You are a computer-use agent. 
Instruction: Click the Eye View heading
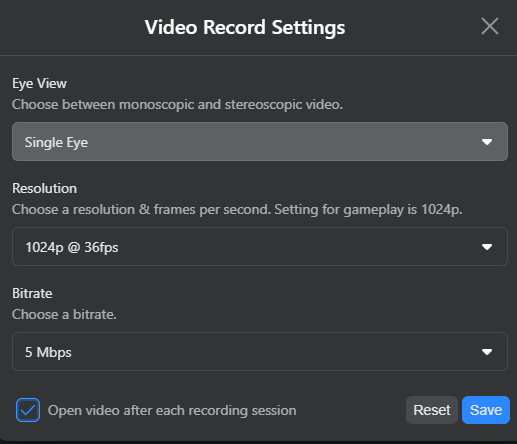[39, 83]
